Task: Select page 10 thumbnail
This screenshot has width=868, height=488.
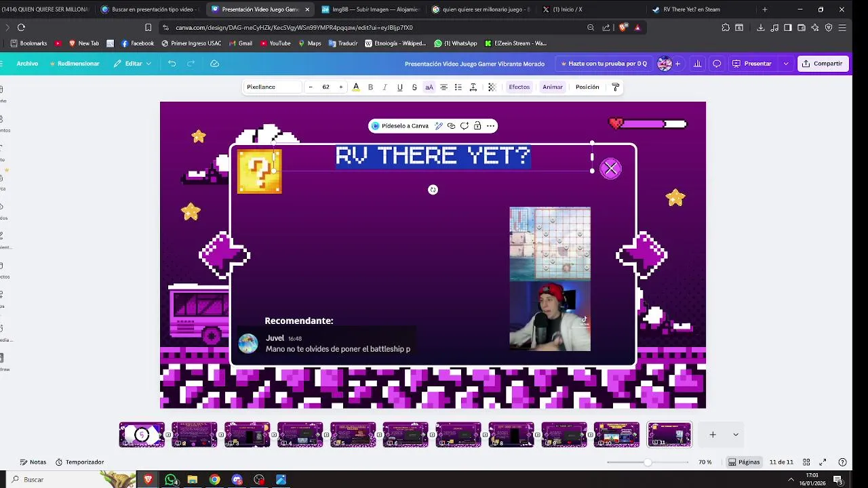Action: (x=616, y=434)
